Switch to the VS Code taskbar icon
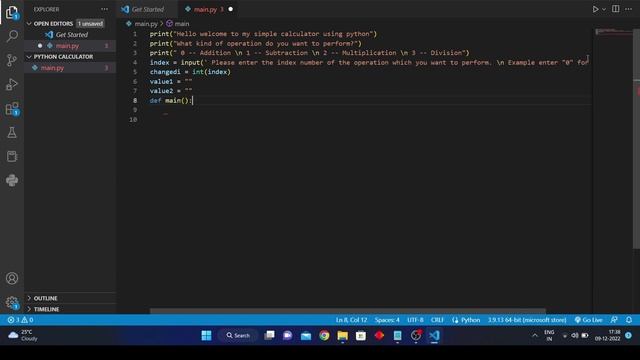Screen dimensions: 640x360 click(x=434, y=336)
